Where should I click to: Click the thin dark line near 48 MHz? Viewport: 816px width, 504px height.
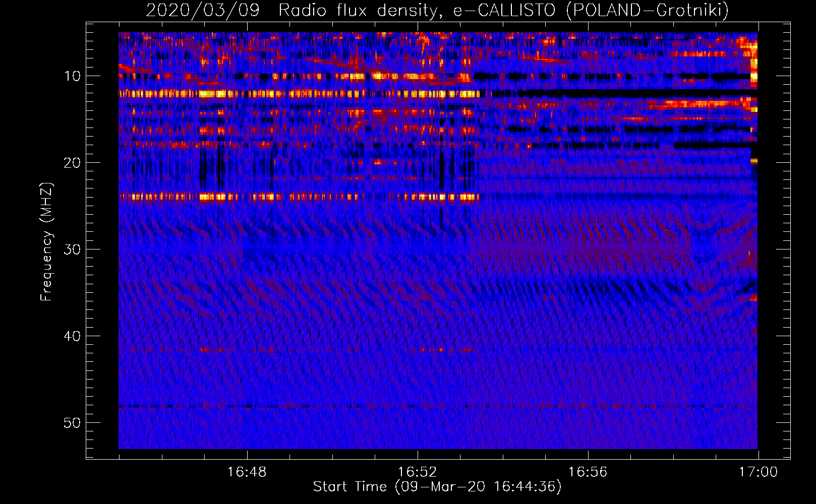click(438, 406)
